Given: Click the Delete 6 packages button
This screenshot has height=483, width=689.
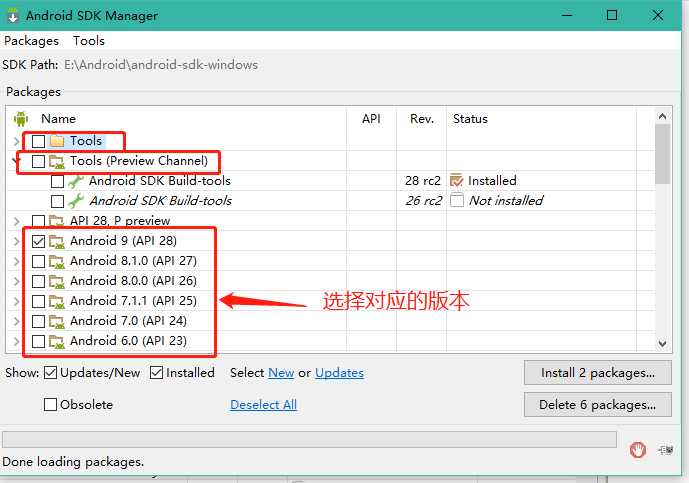Looking at the screenshot, I should pos(598,404).
